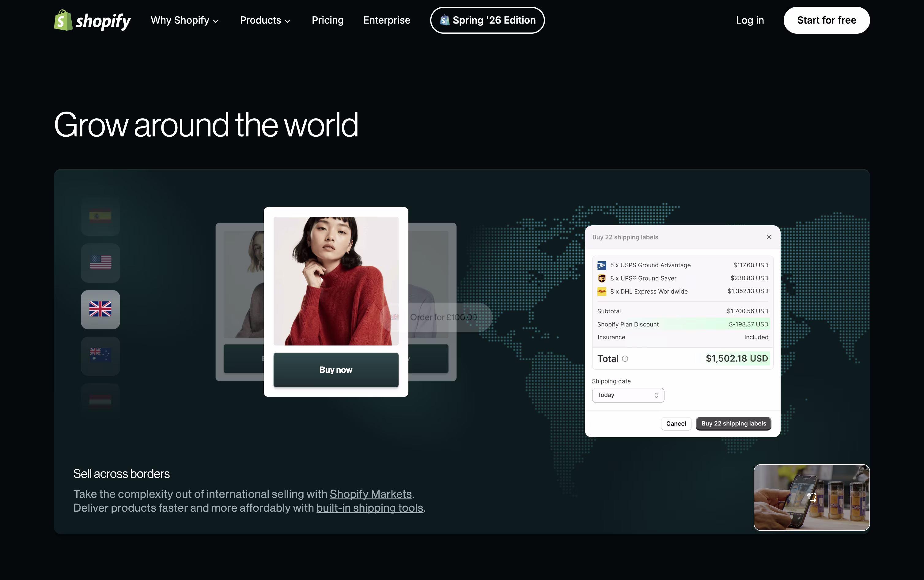Screen dimensions: 924x580
Task: Click the 'Included' insurance value
Action: click(756, 337)
